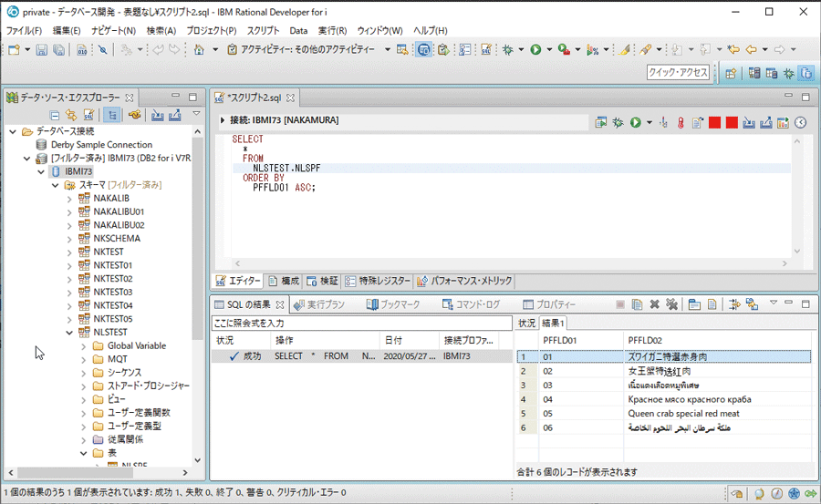Expand the NAKALIB schema node
Image resolution: width=821 pixels, height=504 pixels.
coord(69,198)
